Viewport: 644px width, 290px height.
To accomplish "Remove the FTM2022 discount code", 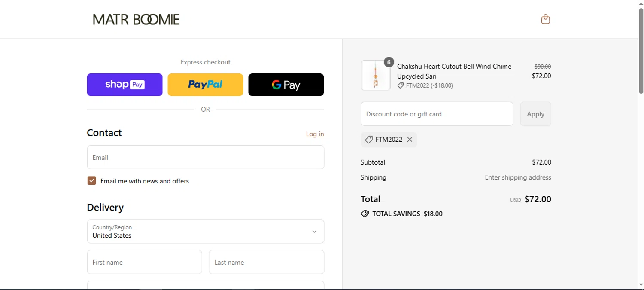I will tap(410, 140).
